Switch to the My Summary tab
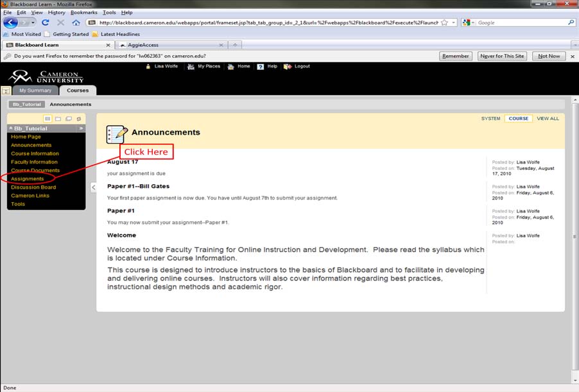 (35, 90)
